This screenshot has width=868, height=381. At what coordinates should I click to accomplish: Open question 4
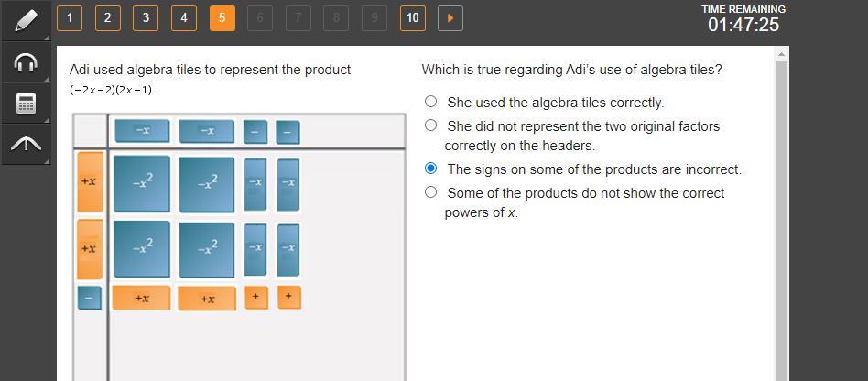(184, 17)
